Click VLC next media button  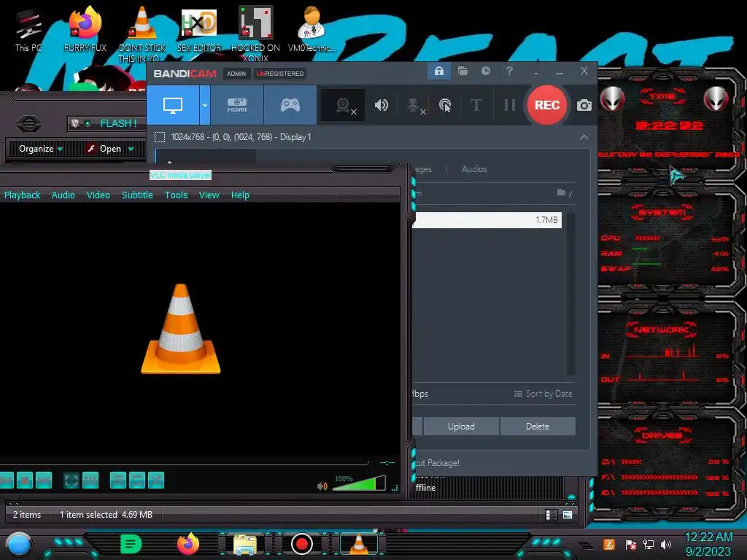43,480
